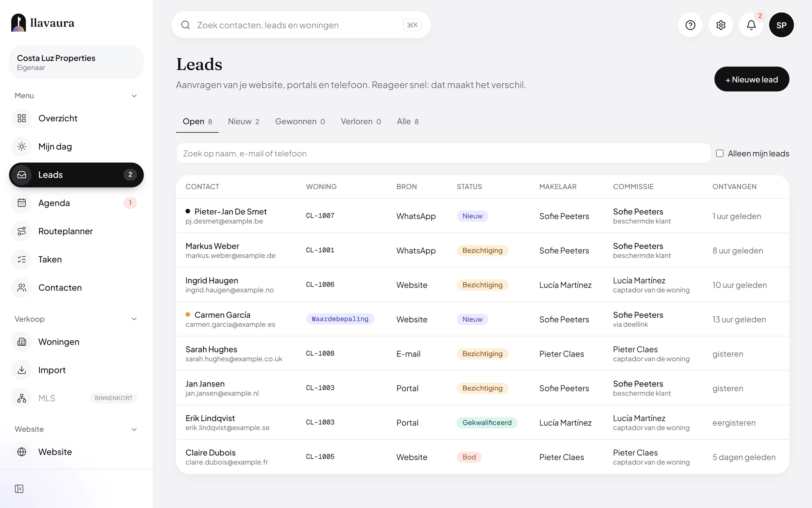Switch to the Verloren tab
The width and height of the screenshot is (812, 508).
point(361,122)
